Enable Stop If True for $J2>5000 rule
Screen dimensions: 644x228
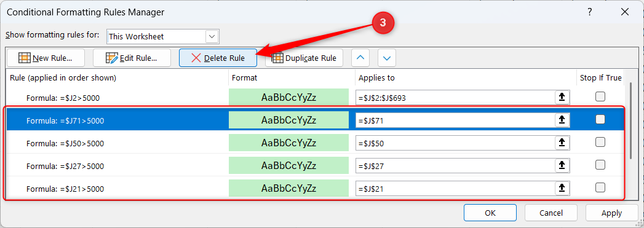click(x=600, y=96)
